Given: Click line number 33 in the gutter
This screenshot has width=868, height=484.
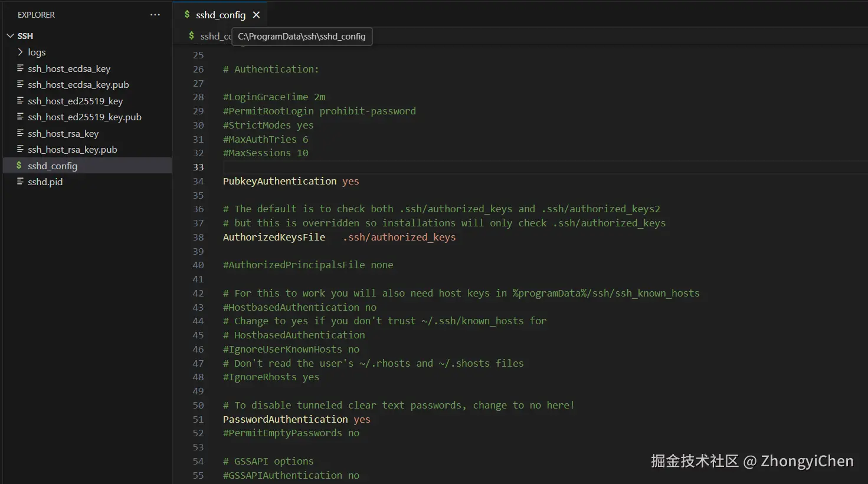Looking at the screenshot, I should coord(198,167).
